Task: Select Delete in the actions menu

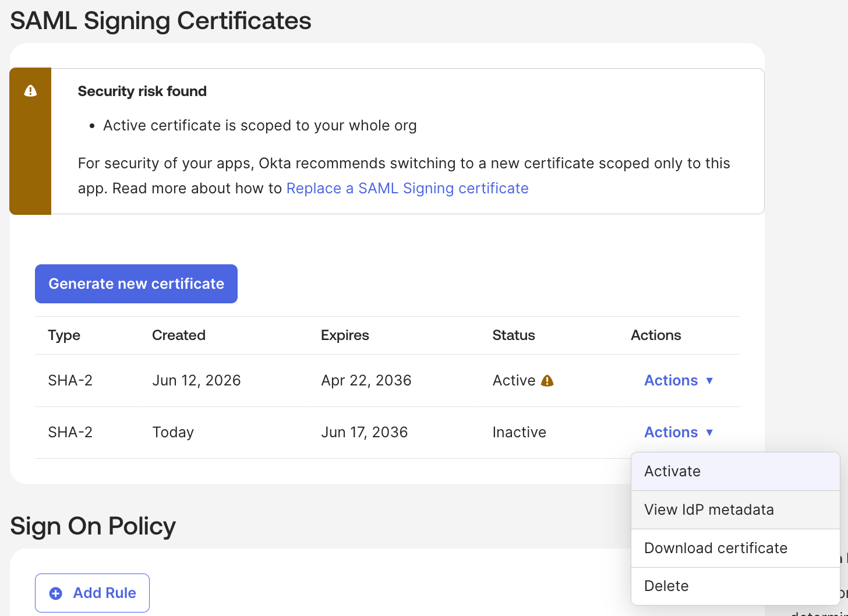Action: [736, 586]
